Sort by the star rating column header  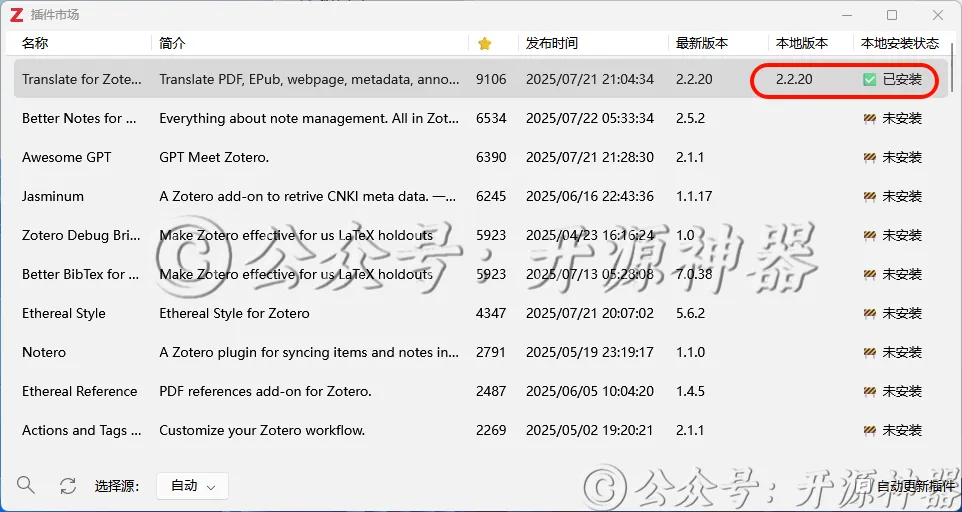pos(485,44)
